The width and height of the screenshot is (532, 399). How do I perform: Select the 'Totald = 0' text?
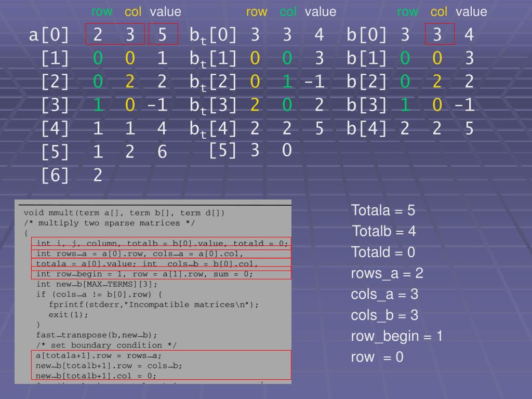point(383,252)
